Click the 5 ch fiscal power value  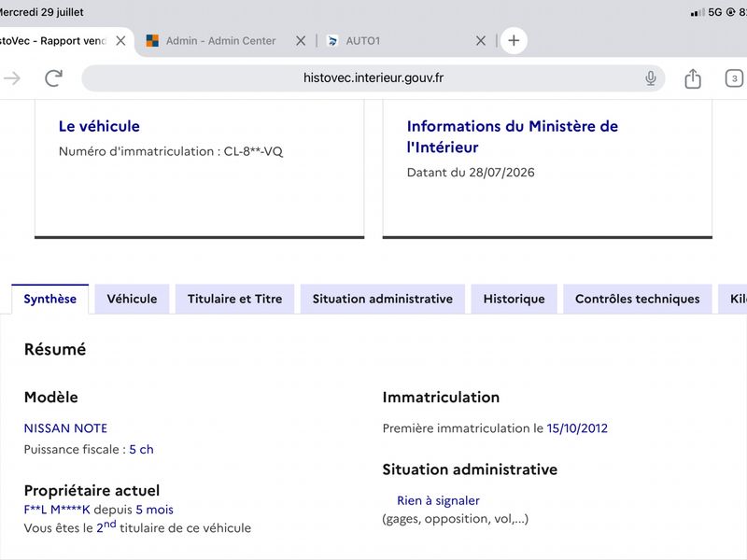click(142, 450)
